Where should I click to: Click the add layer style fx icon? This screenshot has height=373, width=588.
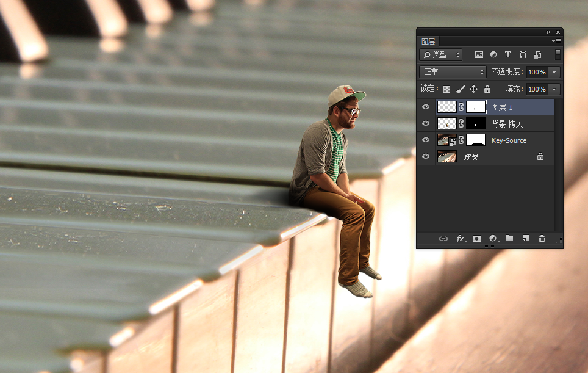click(461, 239)
